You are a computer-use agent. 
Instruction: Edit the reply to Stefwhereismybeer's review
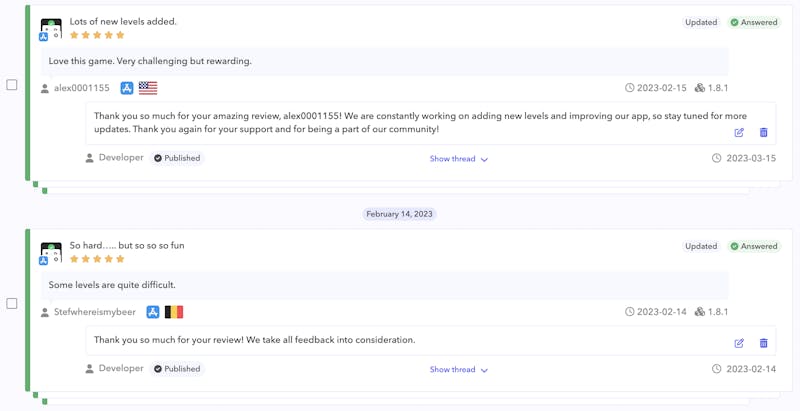pyautogui.click(x=739, y=343)
